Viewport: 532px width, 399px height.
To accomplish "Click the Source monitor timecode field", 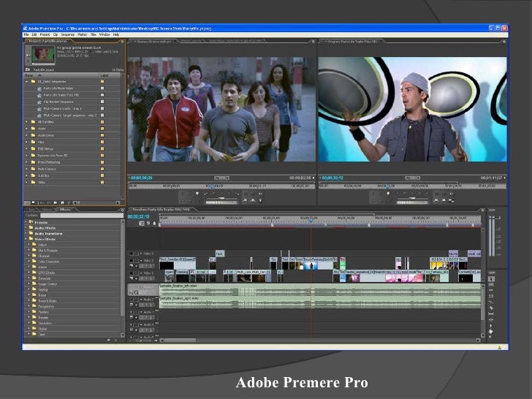I will 141,178.
